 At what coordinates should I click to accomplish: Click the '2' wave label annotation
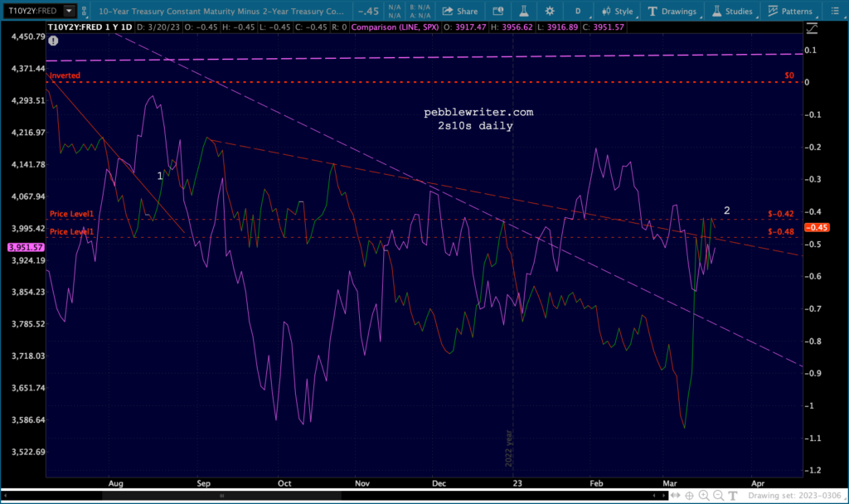pos(726,210)
